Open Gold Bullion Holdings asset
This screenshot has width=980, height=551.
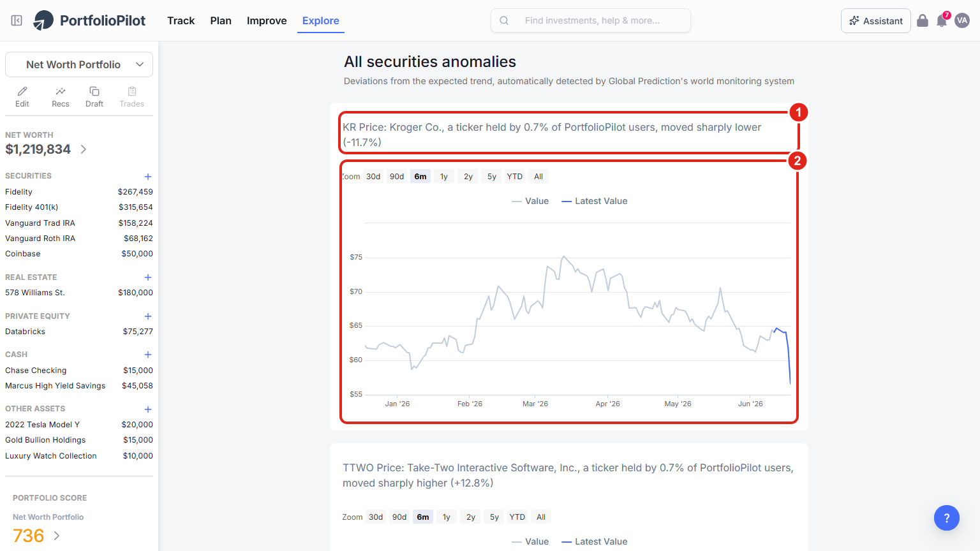[x=79, y=440]
